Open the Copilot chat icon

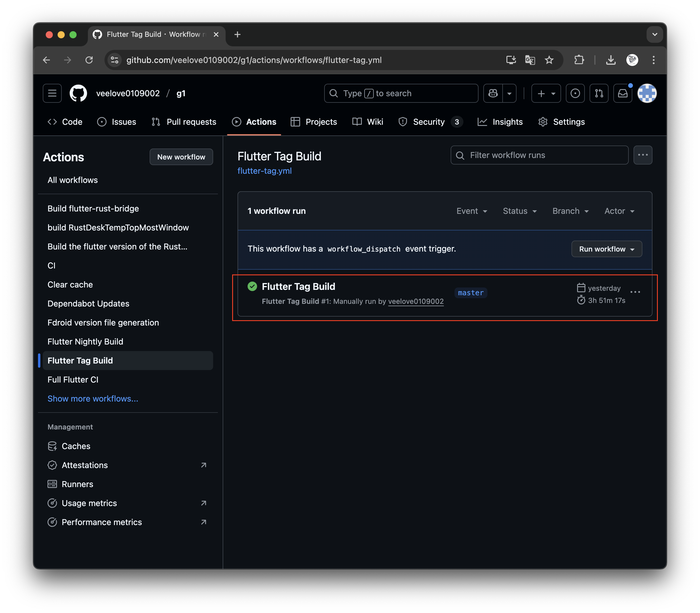(x=493, y=93)
